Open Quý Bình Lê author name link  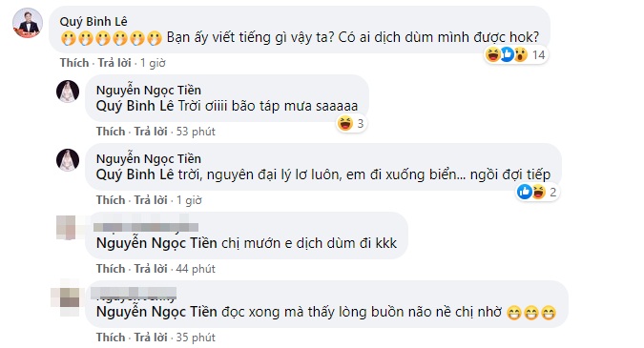click(93, 21)
